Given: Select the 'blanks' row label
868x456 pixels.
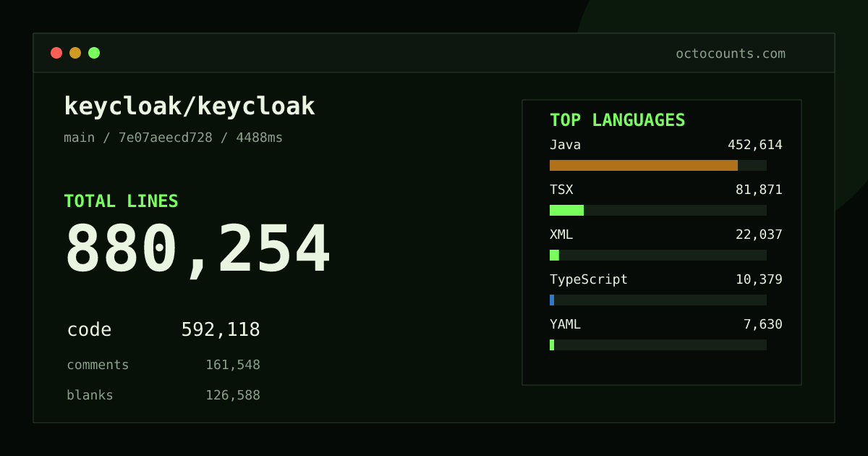Looking at the screenshot, I should pyautogui.click(x=90, y=395).
